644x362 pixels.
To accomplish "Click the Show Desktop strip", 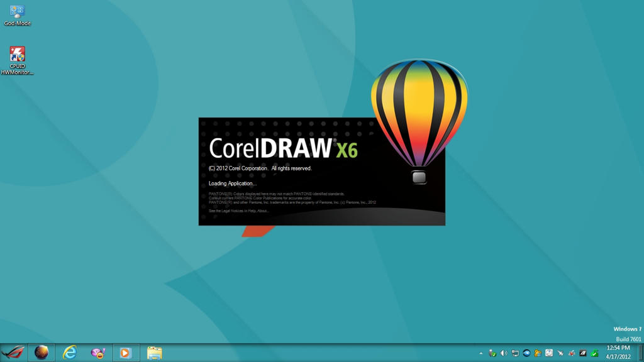I will coord(640,353).
